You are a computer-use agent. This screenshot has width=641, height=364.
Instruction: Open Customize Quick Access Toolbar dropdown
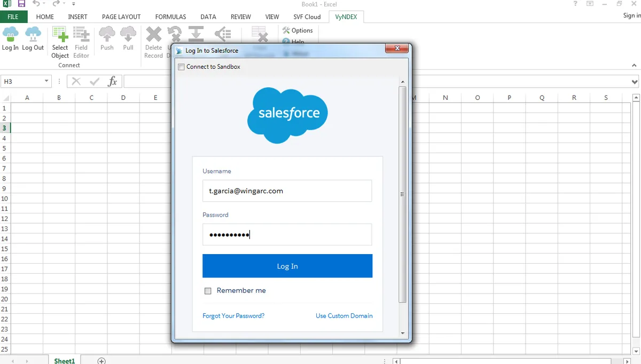tap(74, 4)
